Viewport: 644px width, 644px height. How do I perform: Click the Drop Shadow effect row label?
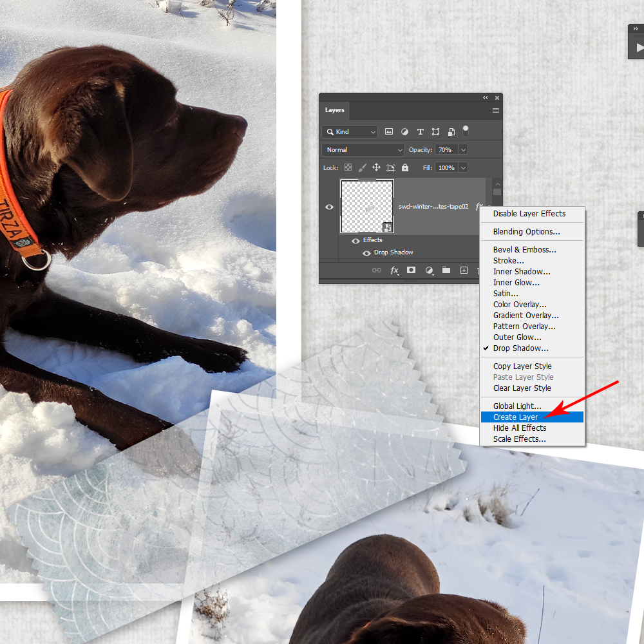point(393,252)
